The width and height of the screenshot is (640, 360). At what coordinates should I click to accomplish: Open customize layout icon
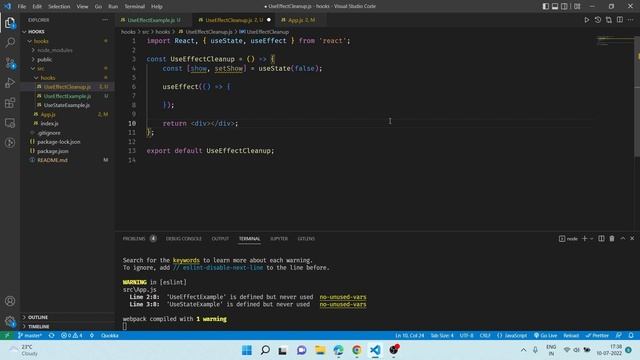pyautogui.click(x=577, y=6)
